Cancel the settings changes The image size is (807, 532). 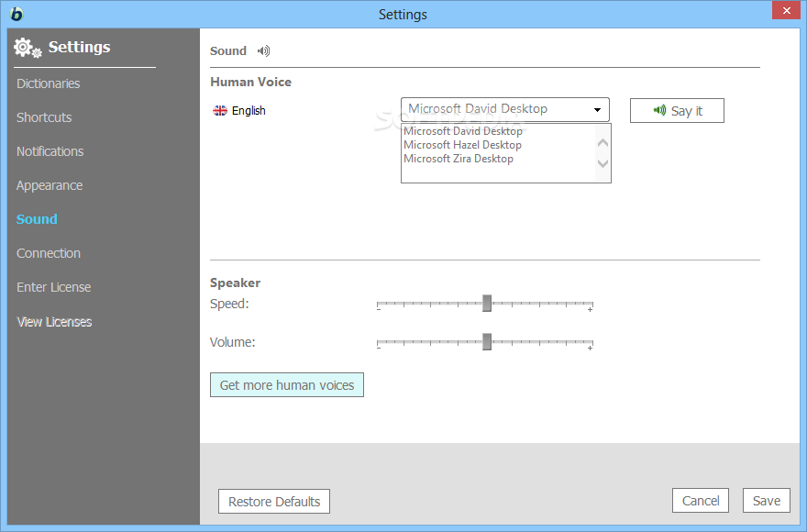[700, 501]
